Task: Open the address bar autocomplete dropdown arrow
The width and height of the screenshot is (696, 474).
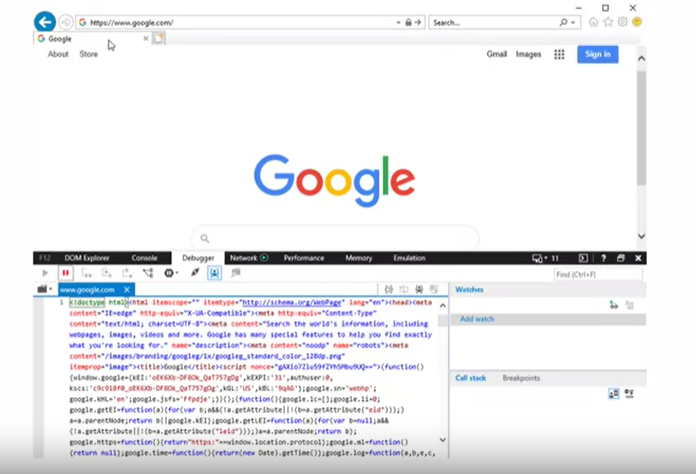Action: pyautogui.click(x=399, y=22)
